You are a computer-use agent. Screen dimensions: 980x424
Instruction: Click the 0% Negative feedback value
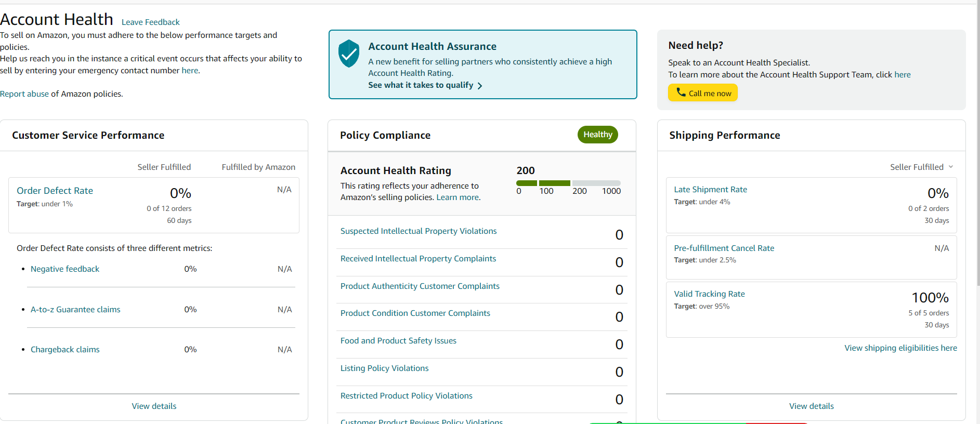(190, 269)
